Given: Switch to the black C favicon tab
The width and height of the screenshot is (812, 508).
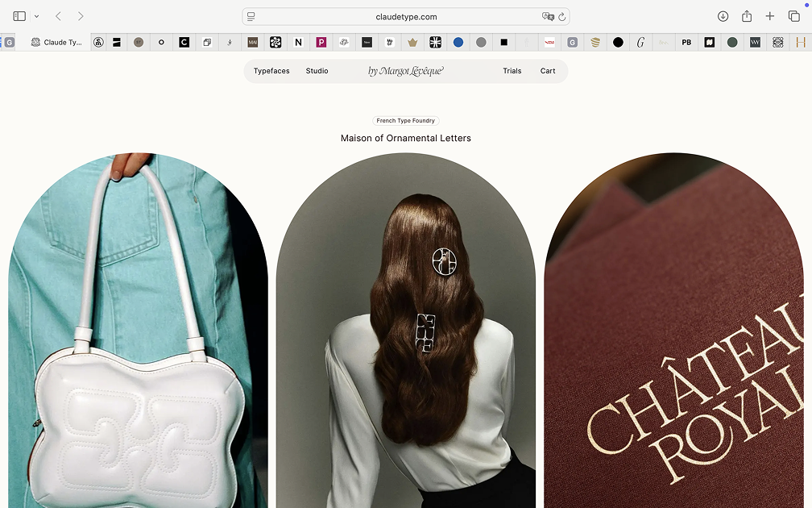Looking at the screenshot, I should click(x=184, y=43).
